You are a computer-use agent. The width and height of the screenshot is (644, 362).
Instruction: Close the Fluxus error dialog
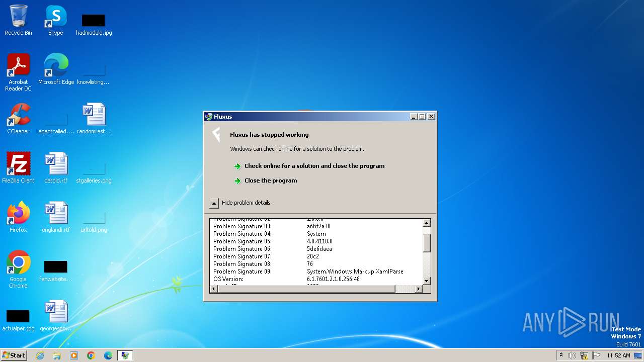[x=431, y=117]
